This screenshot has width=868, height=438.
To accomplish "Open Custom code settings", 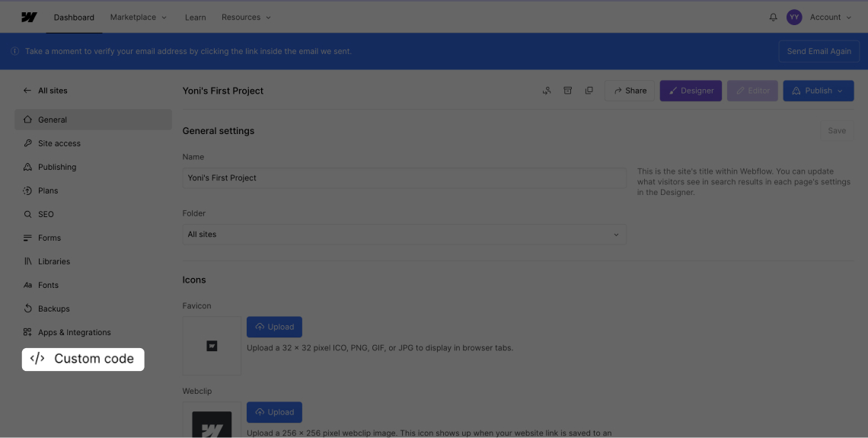I will (82, 359).
